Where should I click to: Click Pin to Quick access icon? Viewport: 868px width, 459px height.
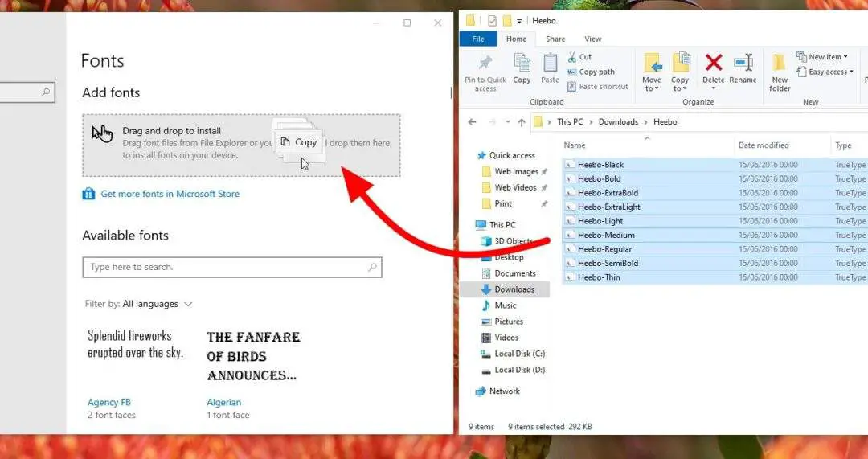tap(485, 64)
